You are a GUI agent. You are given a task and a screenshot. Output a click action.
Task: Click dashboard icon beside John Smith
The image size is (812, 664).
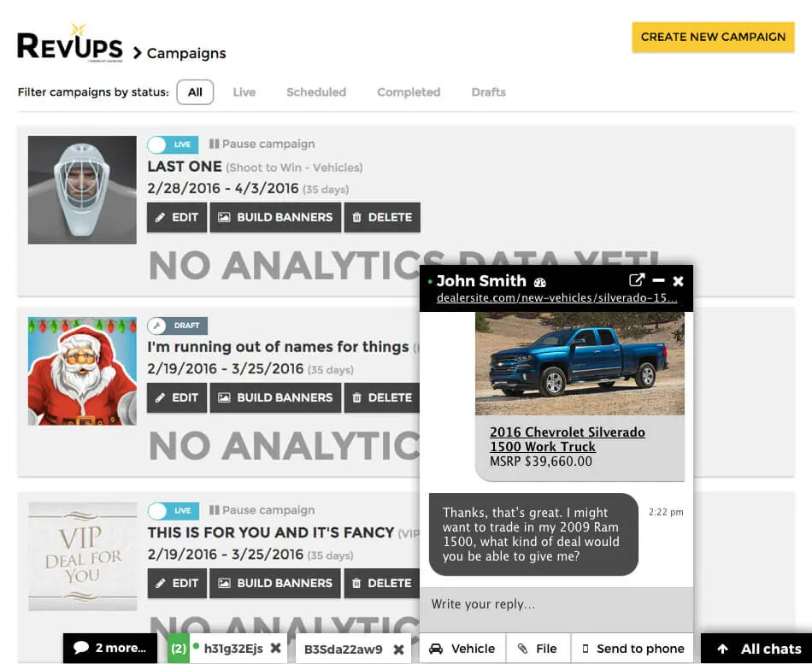pyautogui.click(x=540, y=282)
